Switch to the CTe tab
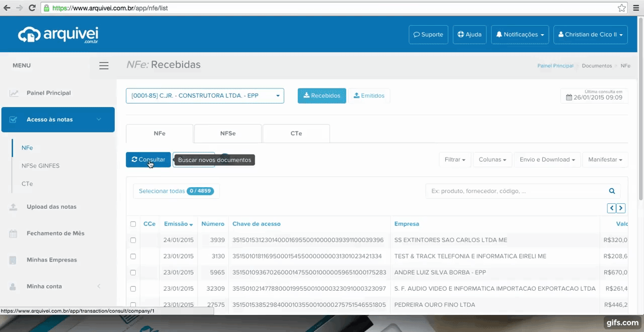This screenshot has width=644, height=332. coord(296,133)
